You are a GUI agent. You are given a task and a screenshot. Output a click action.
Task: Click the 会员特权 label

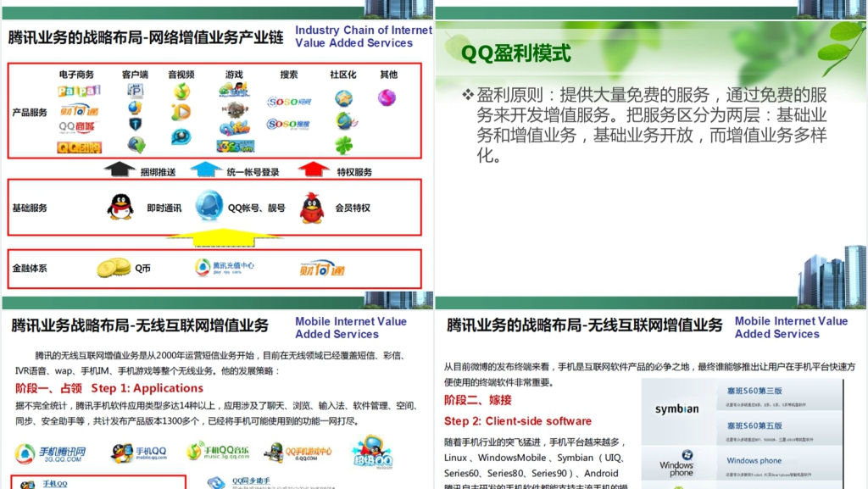pyautogui.click(x=353, y=208)
